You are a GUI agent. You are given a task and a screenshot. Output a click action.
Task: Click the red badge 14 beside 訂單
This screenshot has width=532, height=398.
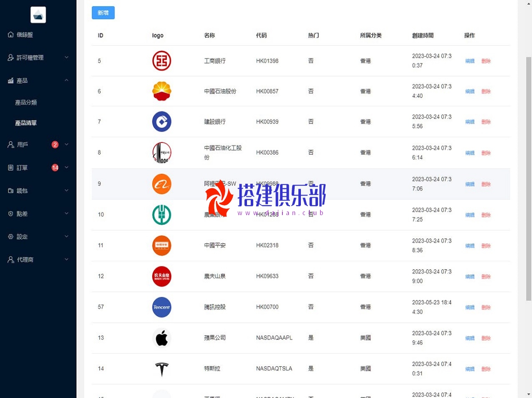pos(55,167)
